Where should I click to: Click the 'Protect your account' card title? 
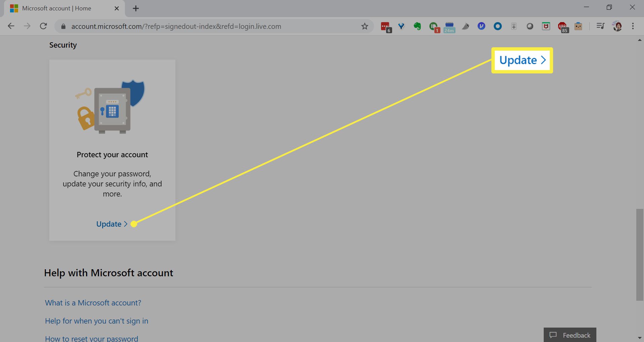(x=112, y=155)
